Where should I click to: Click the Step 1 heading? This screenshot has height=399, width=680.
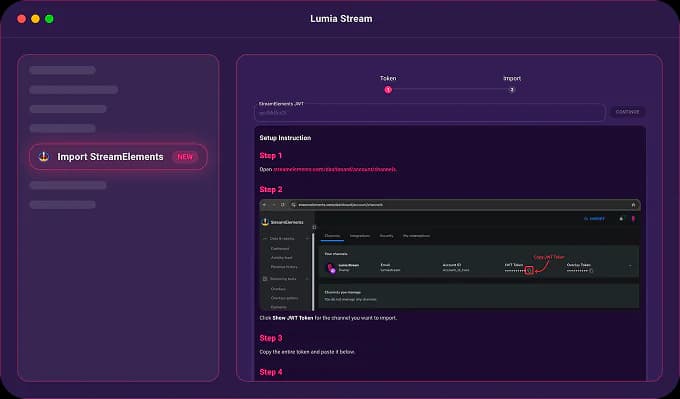[271, 155]
